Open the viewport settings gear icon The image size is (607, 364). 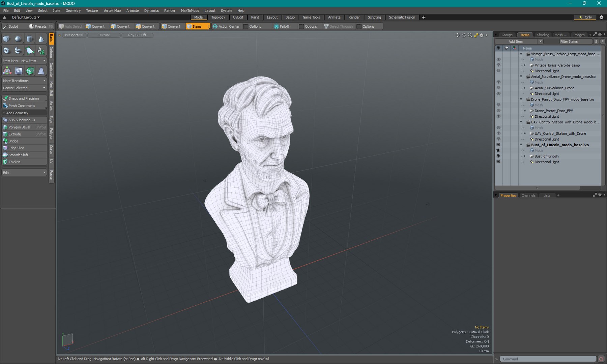tap(482, 35)
